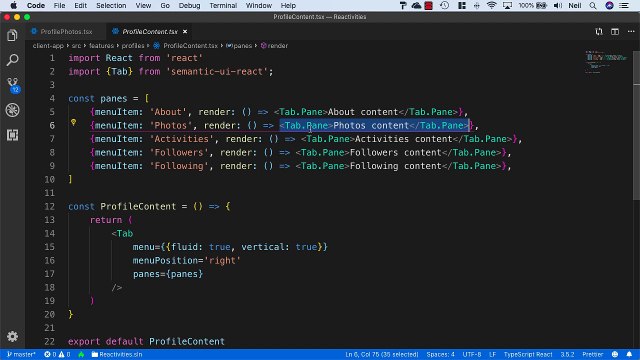Viewport: 640px width, 360px height.
Task: Click the text menuPosition='right' on line 16
Action: tap(187, 260)
